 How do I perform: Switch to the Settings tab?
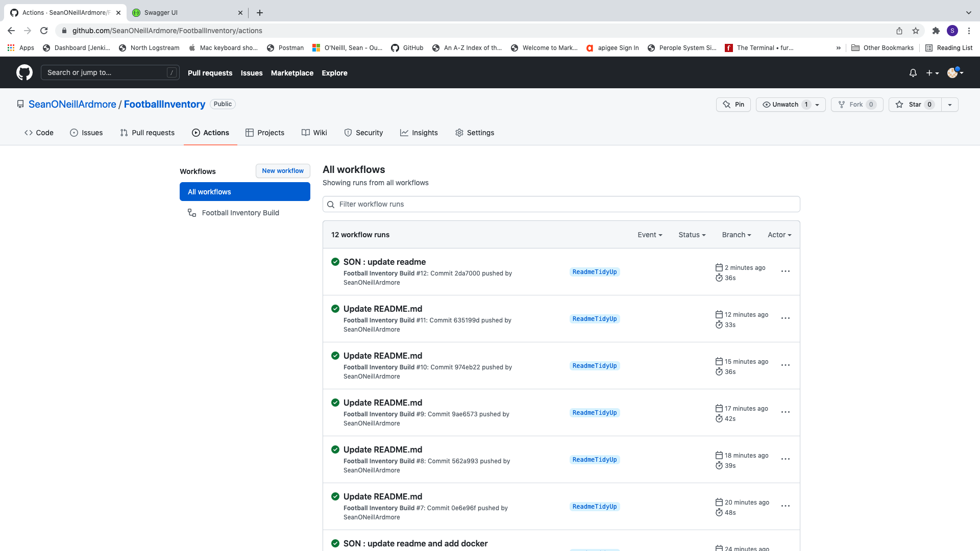475,133
